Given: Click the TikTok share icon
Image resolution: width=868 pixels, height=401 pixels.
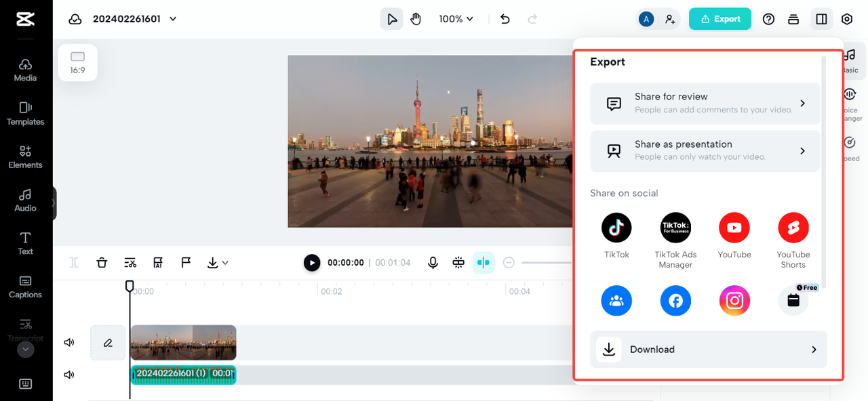Looking at the screenshot, I should point(616,228).
